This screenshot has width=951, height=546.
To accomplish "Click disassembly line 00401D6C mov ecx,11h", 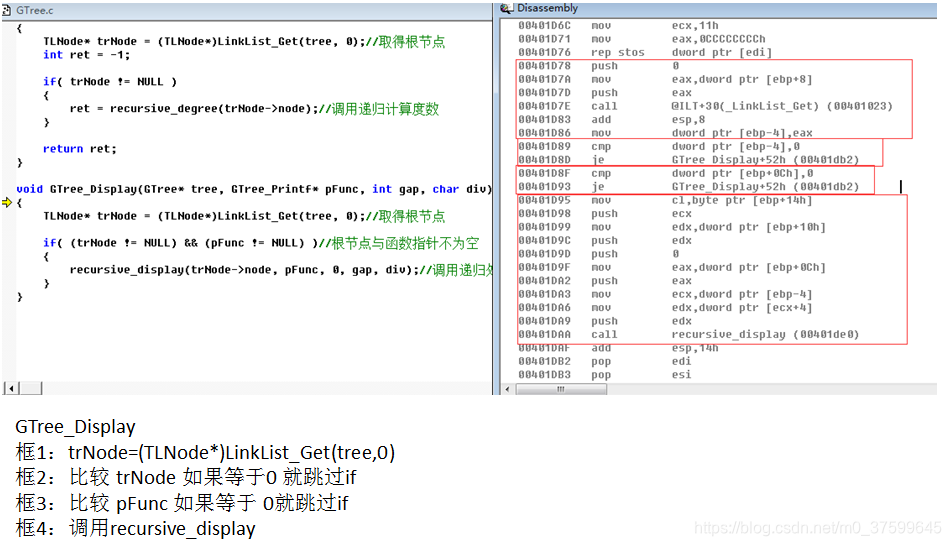I will point(618,25).
